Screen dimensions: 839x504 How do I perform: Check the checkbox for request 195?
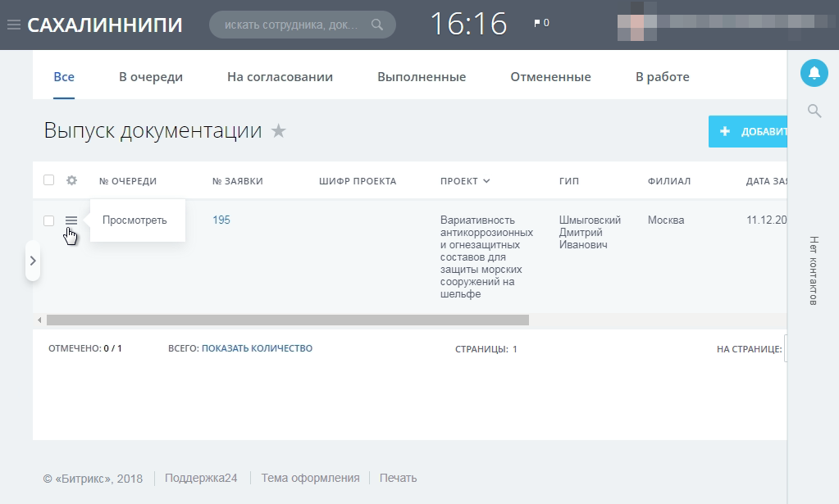click(49, 220)
